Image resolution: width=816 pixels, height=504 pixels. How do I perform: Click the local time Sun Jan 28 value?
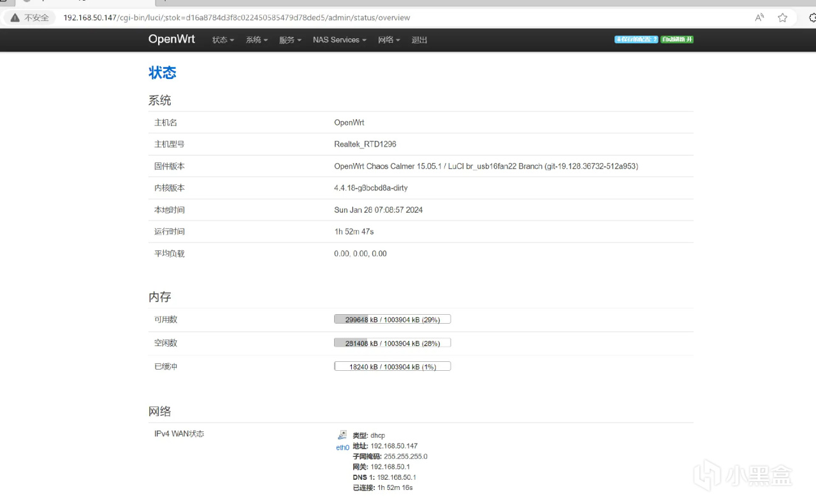click(378, 210)
